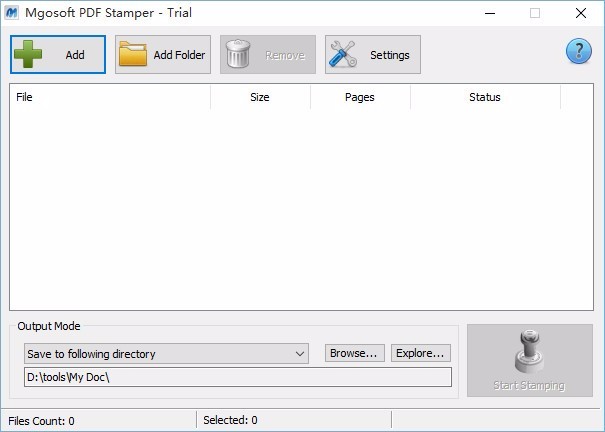
Task: Open the Add Folder button
Action: click(163, 54)
